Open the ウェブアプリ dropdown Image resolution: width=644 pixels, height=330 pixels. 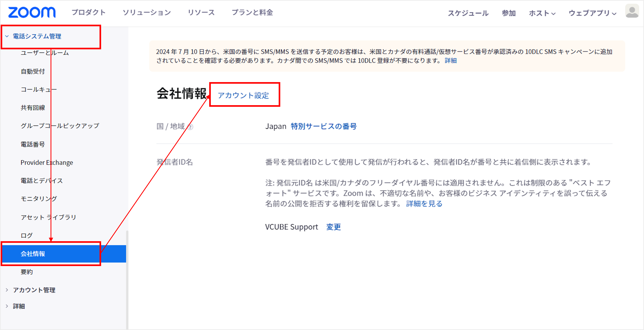pyautogui.click(x=592, y=13)
